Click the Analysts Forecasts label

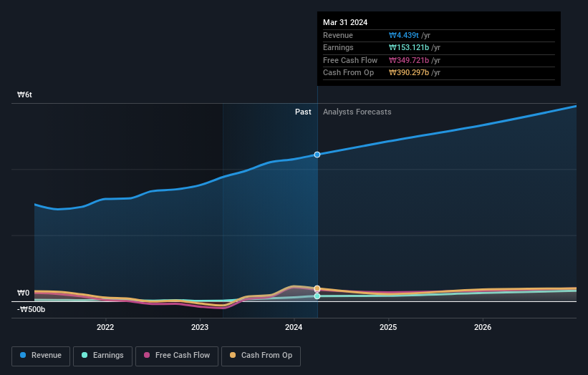click(x=357, y=112)
